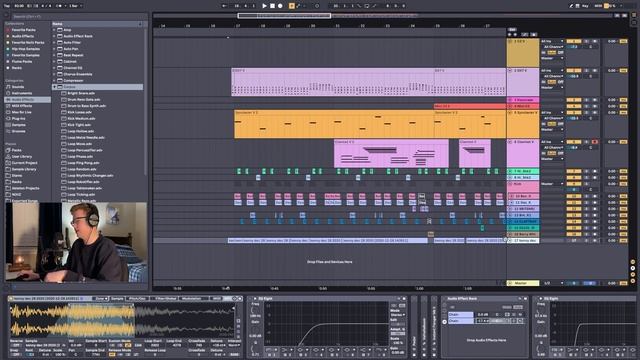Select Hip Hop Samples collection
This screenshot has height=360, width=640.
coord(25,49)
